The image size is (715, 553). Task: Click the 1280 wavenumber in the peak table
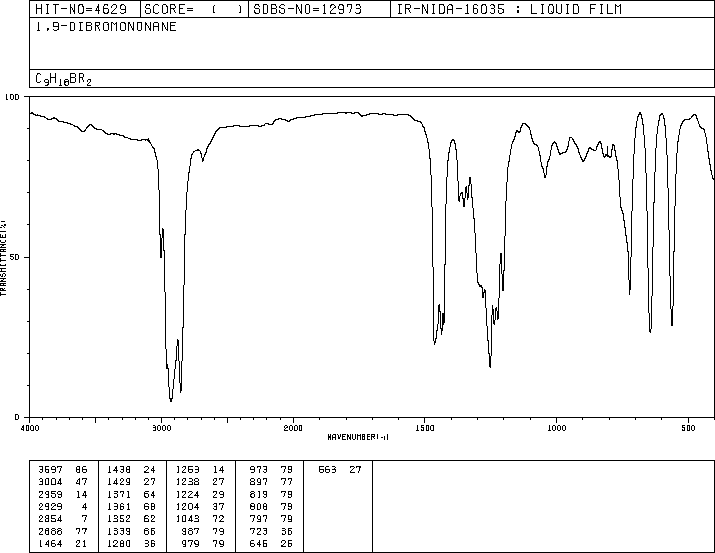[x=119, y=543]
